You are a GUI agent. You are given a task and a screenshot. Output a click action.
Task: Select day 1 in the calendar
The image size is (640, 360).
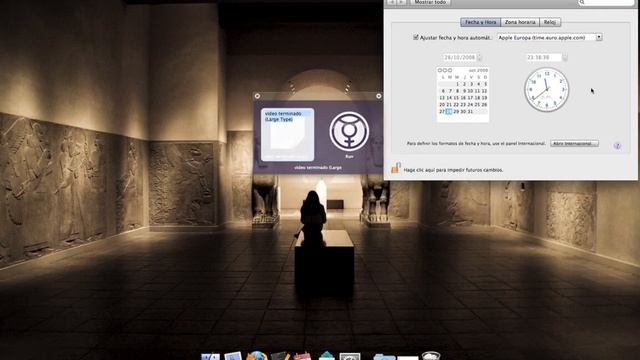click(x=458, y=84)
